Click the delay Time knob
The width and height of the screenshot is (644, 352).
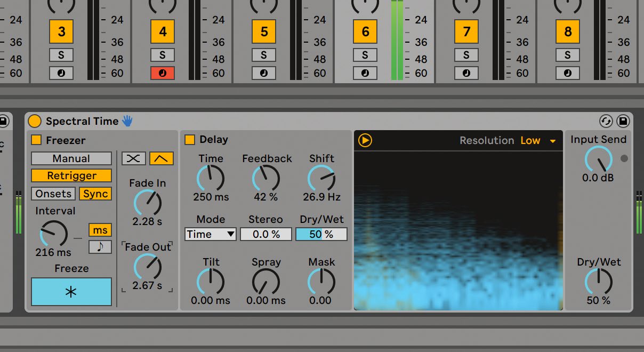point(211,178)
